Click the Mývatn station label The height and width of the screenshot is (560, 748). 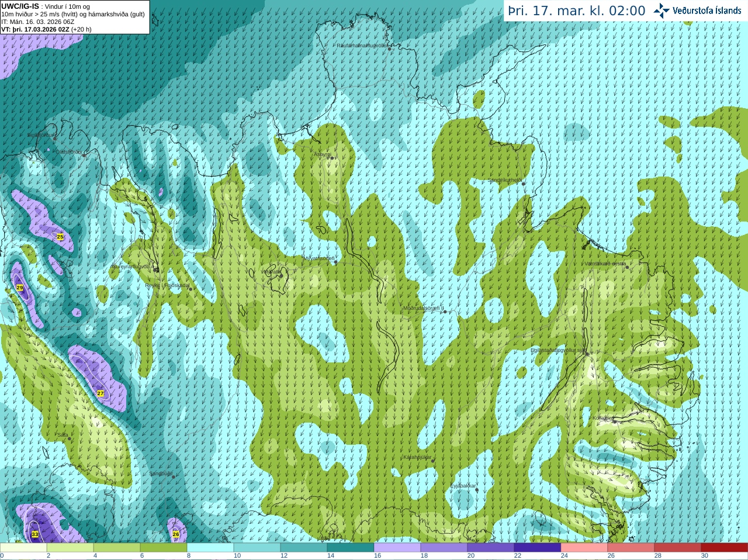pos(271,272)
